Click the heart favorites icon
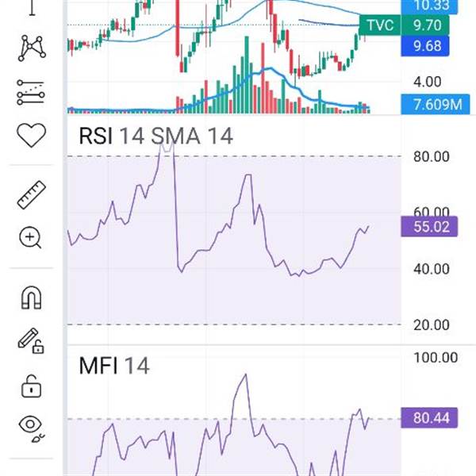The height and width of the screenshot is (476, 476). [x=31, y=135]
